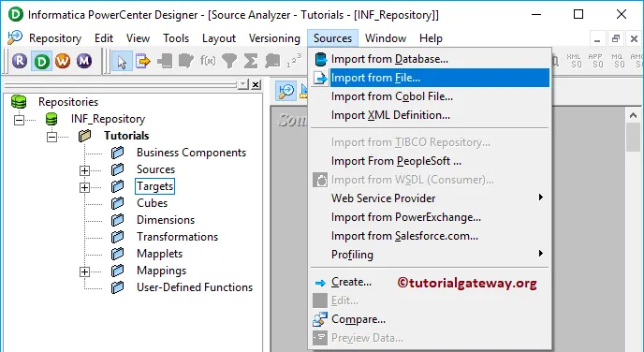The width and height of the screenshot is (644, 352).
Task: Select INF_Repository in the tree
Action: [108, 119]
